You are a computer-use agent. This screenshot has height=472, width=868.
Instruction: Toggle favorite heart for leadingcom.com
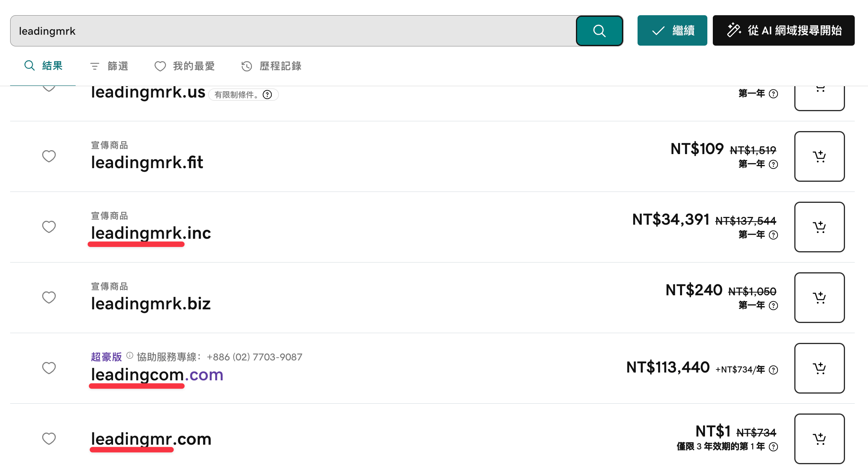pyautogui.click(x=49, y=368)
